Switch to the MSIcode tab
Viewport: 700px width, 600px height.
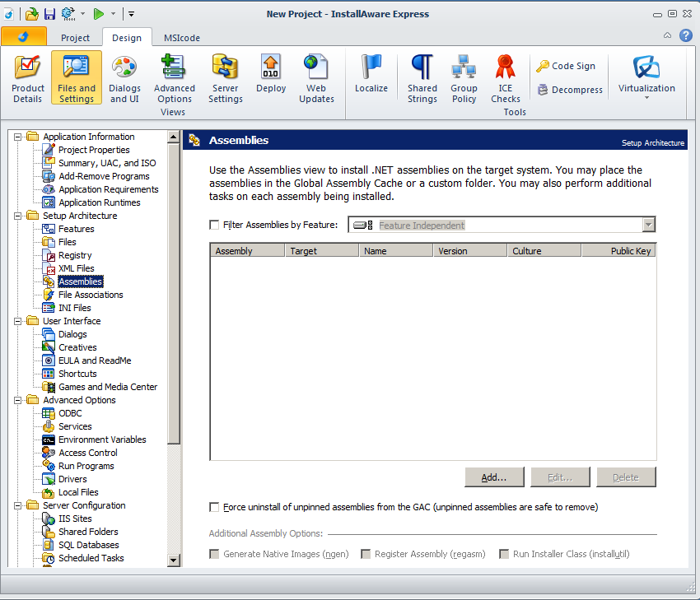pos(182,38)
